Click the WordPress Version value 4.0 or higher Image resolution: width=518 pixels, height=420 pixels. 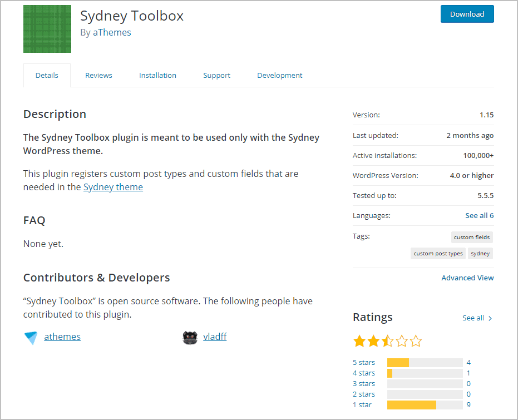point(472,176)
